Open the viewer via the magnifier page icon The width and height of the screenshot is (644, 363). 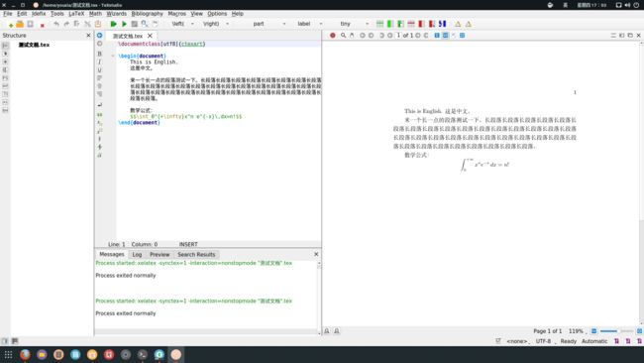click(145, 24)
